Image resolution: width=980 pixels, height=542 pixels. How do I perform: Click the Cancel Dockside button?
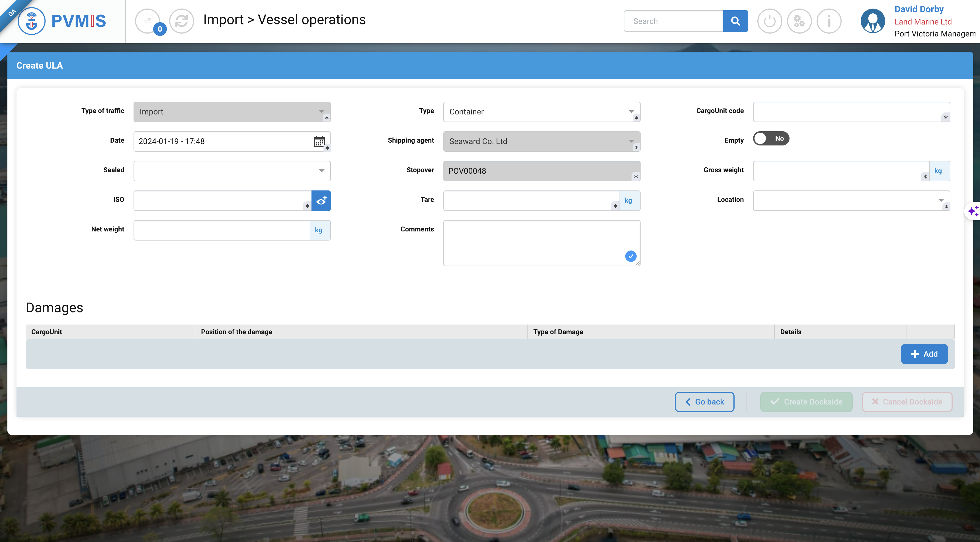[907, 402]
